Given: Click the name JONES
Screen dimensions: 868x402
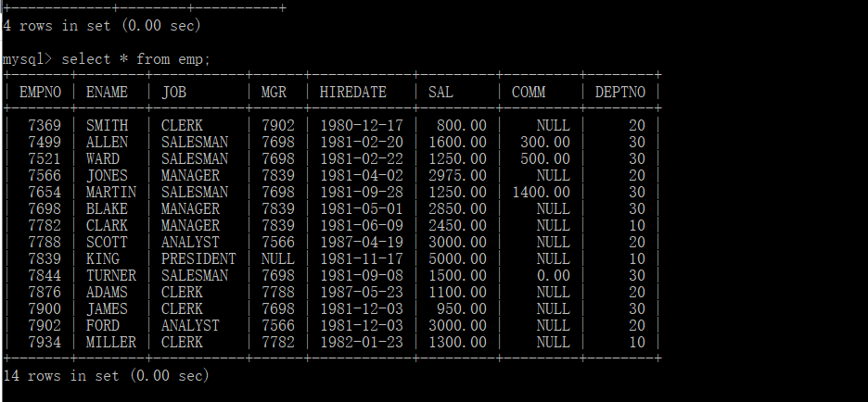Looking at the screenshot, I should click(x=107, y=175).
